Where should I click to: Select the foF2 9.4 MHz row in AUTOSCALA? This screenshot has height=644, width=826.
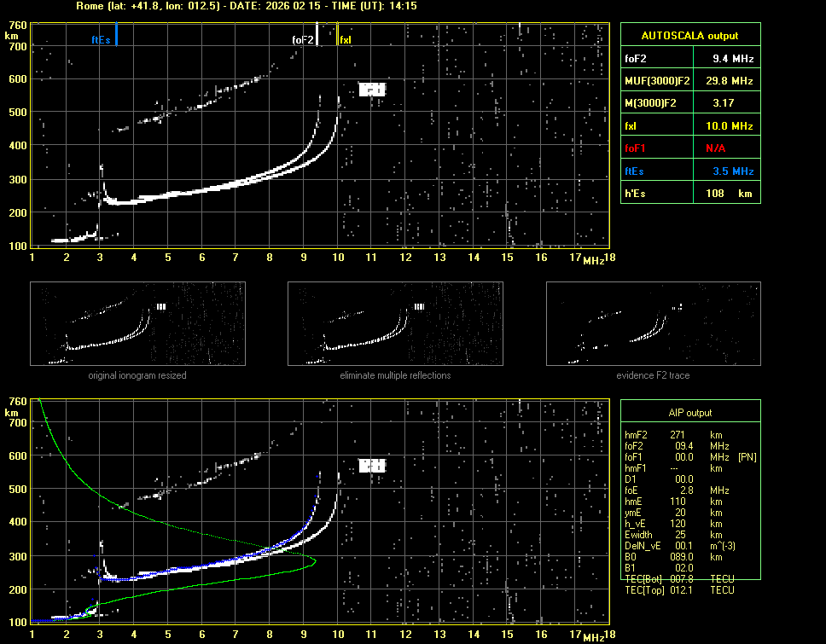[x=689, y=59]
